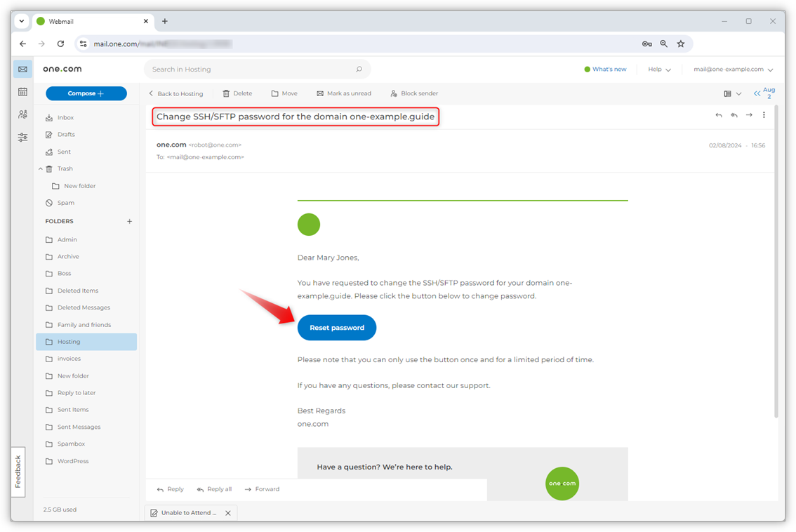Collapse the message list with double chevron
This screenshot has width=796, height=532.
(x=756, y=92)
